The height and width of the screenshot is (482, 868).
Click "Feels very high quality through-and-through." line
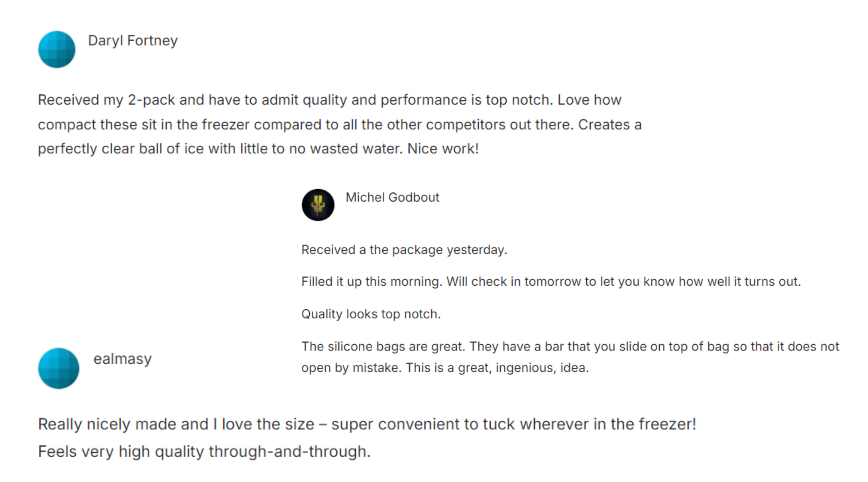coord(204,452)
